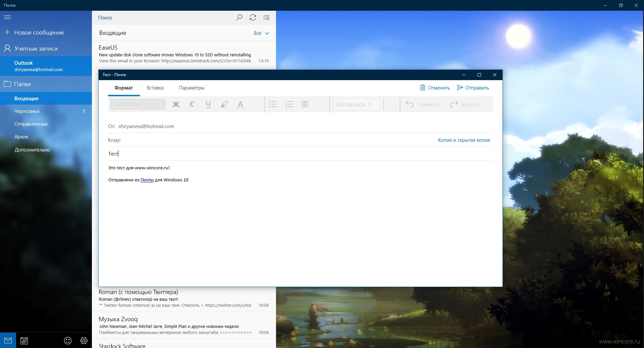Open the Заголовок 1 styles dropdown arrow

[x=391, y=104]
